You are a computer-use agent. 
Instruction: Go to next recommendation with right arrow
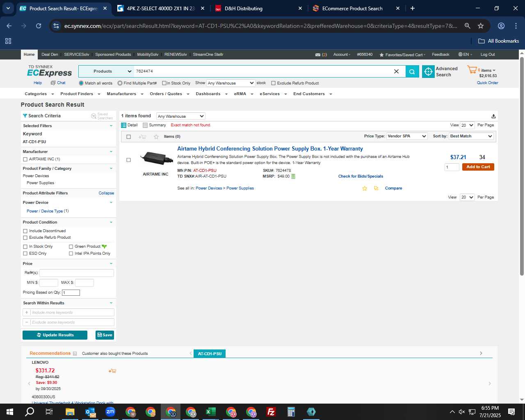pyautogui.click(x=489, y=383)
